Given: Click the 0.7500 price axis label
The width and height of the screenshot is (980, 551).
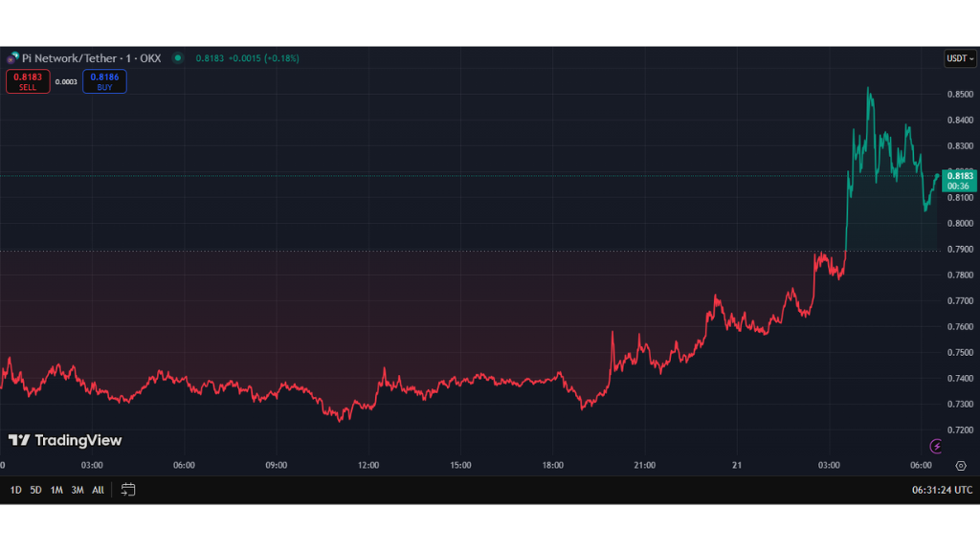Looking at the screenshot, I should coord(960,353).
